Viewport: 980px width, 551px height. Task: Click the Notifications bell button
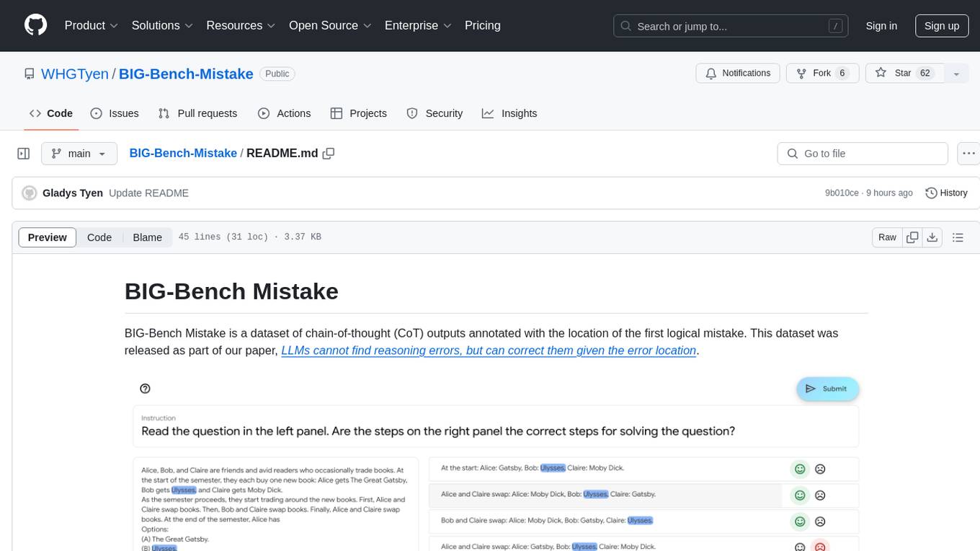tap(738, 74)
